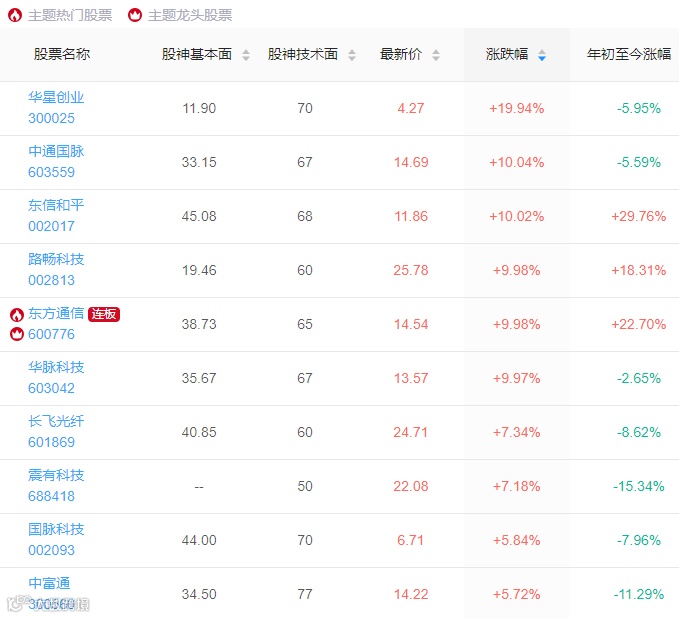Open stock 东信和平

click(56, 205)
